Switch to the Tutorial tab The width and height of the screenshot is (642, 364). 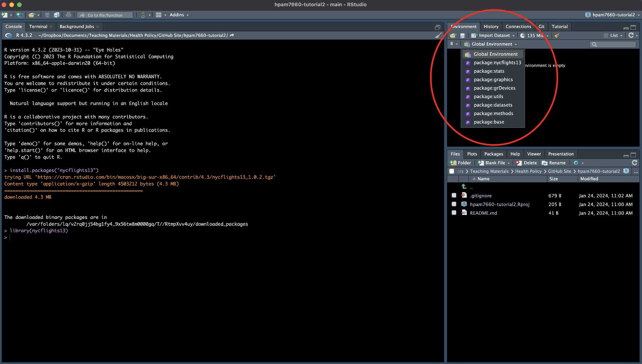559,26
